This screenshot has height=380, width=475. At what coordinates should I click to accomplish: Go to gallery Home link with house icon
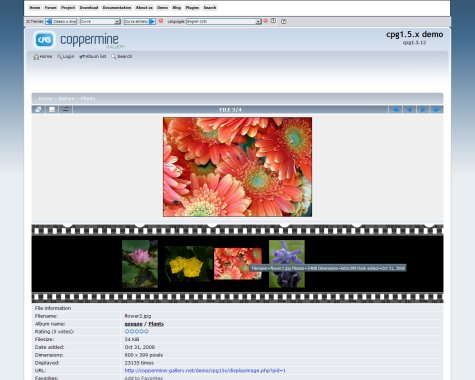point(43,57)
